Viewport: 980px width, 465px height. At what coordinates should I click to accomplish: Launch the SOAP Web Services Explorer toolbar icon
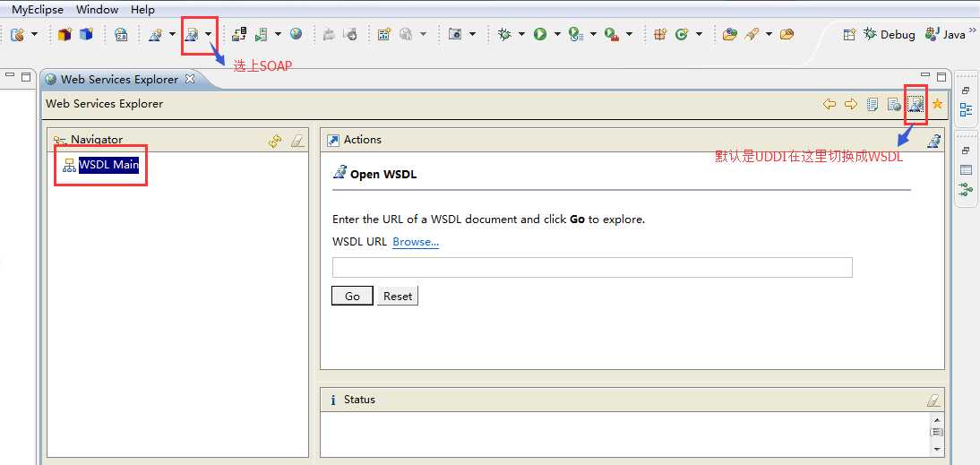pyautogui.click(x=193, y=34)
